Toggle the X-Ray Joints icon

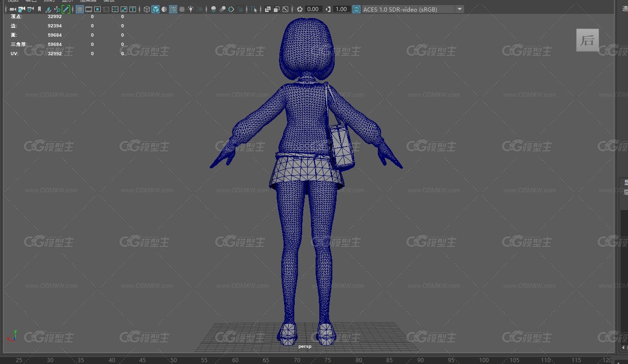[x=285, y=9]
